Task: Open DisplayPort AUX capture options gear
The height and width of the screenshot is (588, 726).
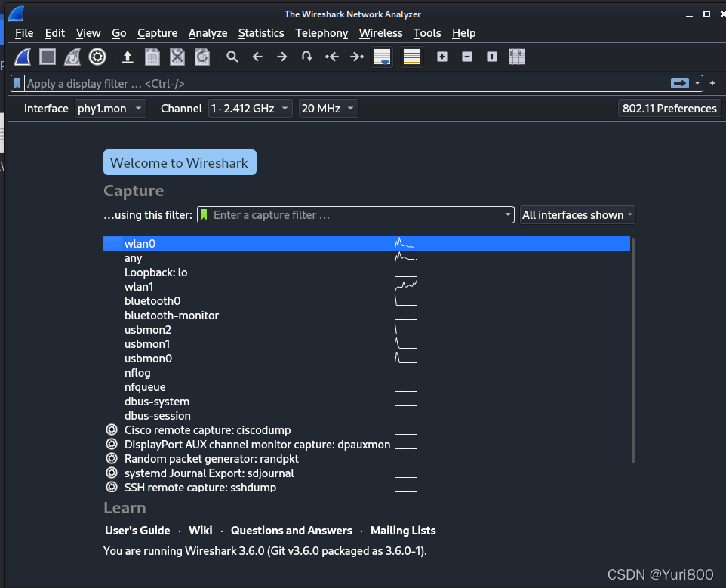Action: click(112, 445)
